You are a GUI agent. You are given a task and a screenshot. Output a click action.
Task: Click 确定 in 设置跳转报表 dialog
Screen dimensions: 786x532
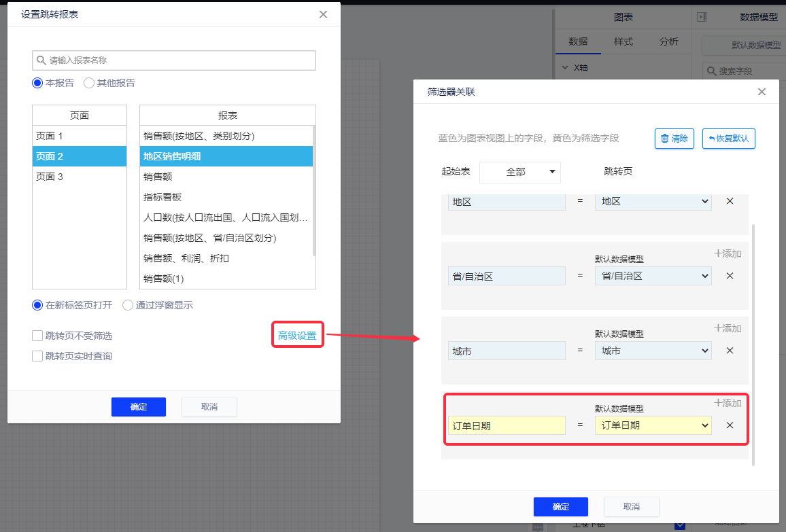click(x=139, y=406)
